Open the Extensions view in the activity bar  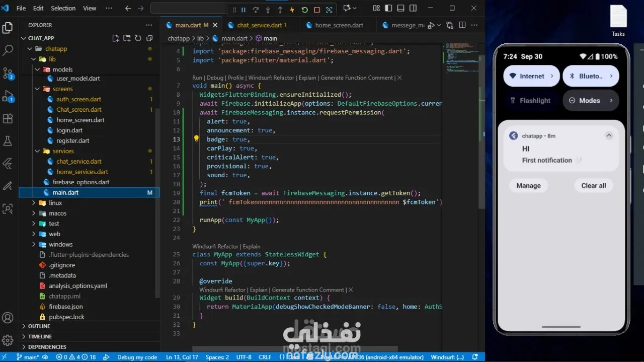[x=8, y=119]
